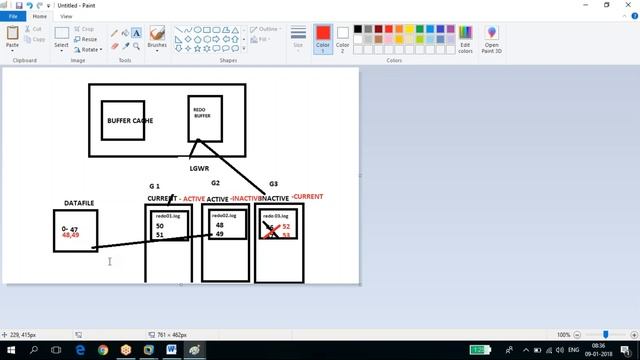Click the zoom in plus button

(x=634, y=335)
